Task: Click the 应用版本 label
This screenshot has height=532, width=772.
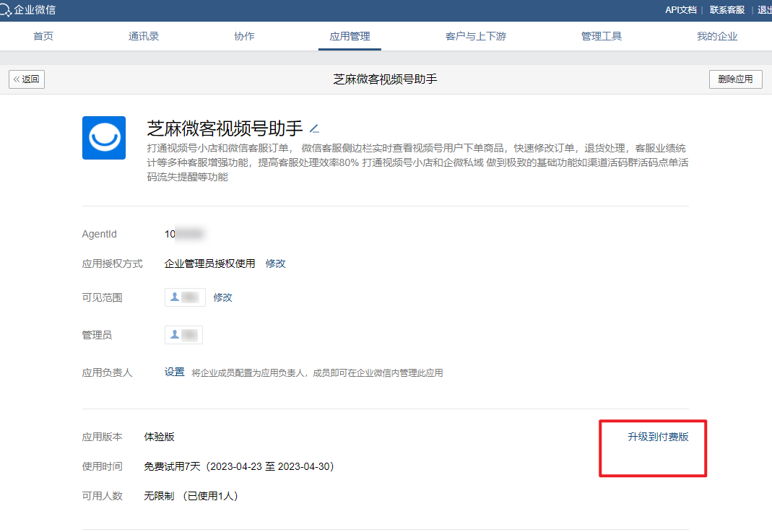Action: [x=103, y=437]
